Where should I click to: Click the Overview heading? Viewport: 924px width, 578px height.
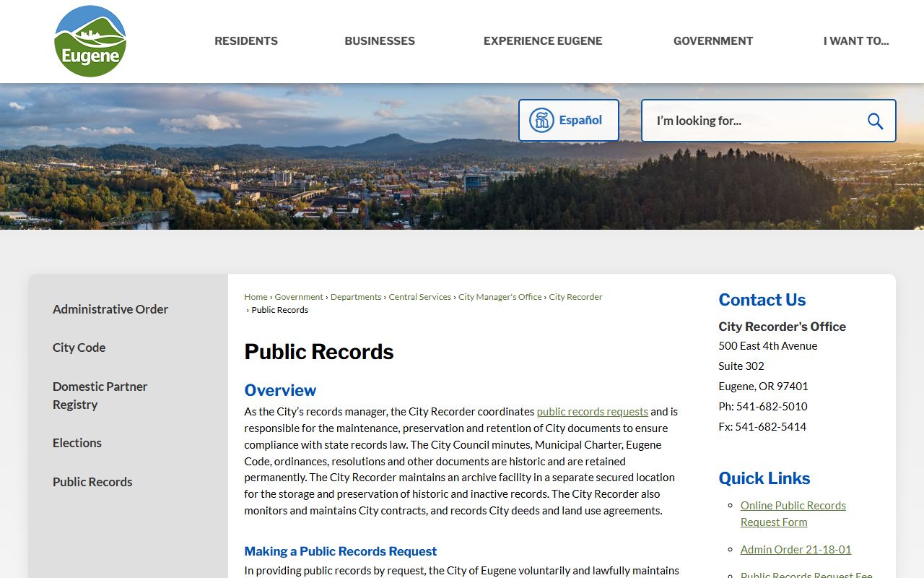(280, 390)
